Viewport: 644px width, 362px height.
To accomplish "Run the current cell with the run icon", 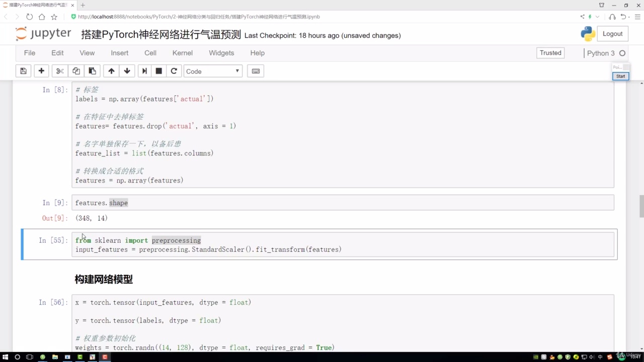I will point(144,71).
